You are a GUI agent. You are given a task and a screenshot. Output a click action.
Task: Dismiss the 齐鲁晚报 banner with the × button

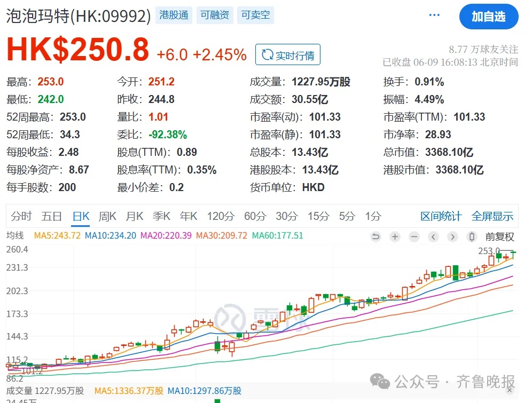tap(510, 390)
